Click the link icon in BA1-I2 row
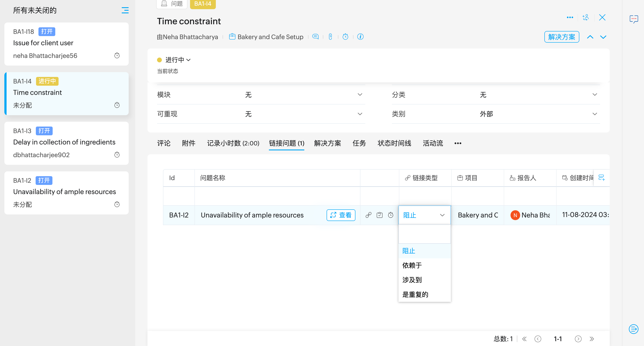The width and height of the screenshot is (644, 346). pos(368,215)
